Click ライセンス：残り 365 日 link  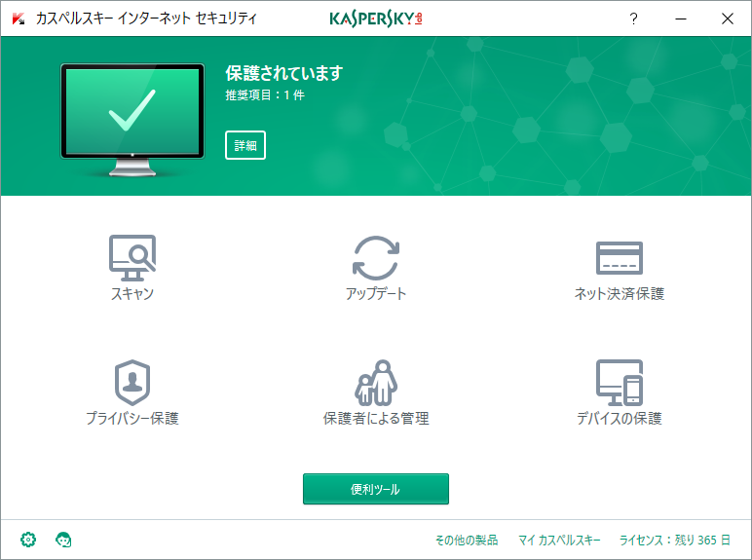(x=675, y=540)
